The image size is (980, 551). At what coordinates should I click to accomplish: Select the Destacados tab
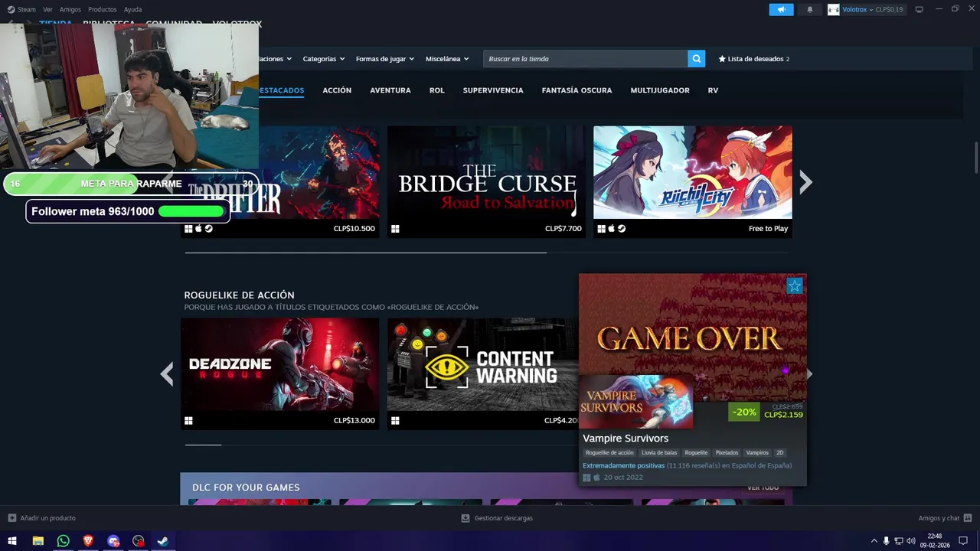click(x=281, y=90)
